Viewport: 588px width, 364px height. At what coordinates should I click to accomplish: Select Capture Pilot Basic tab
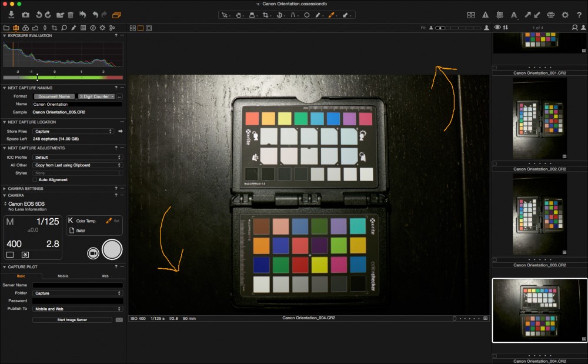[21, 276]
